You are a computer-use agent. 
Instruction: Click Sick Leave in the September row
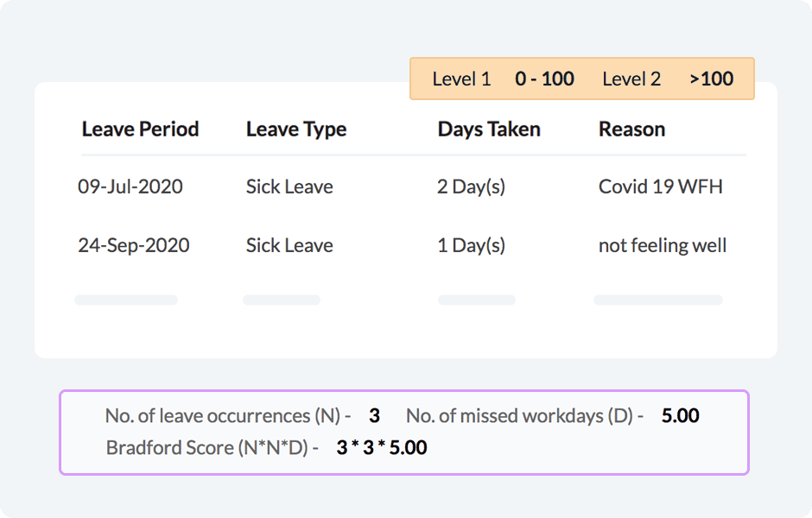point(289,245)
